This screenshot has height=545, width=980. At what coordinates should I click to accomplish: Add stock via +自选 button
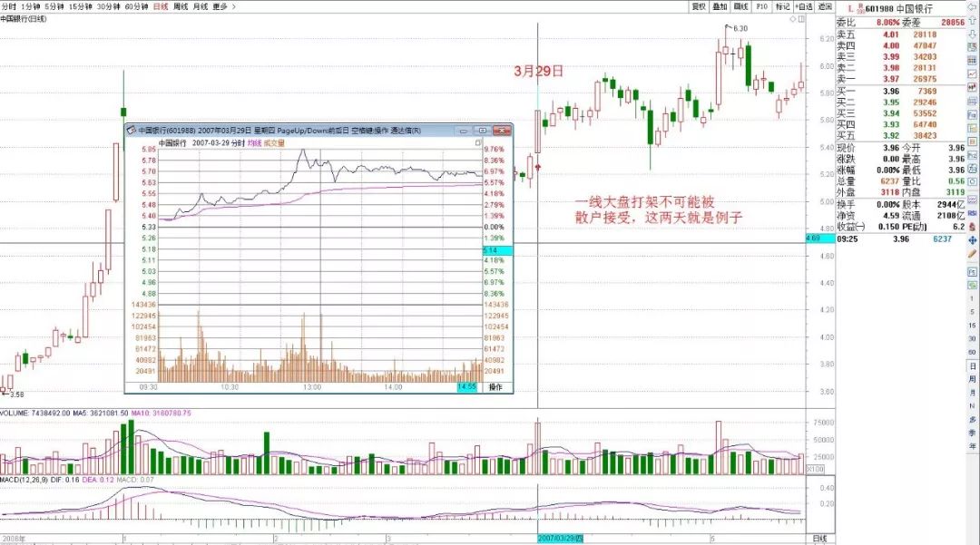tap(804, 6)
